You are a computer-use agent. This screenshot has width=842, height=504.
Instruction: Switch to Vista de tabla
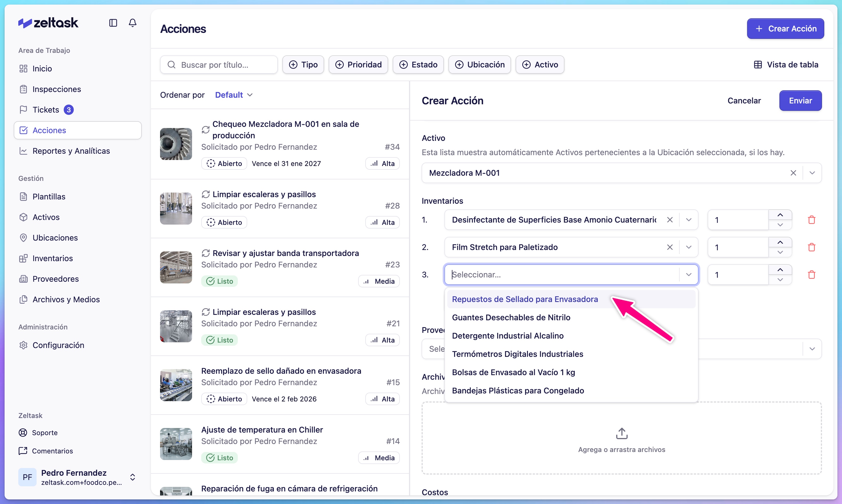pyautogui.click(x=786, y=65)
